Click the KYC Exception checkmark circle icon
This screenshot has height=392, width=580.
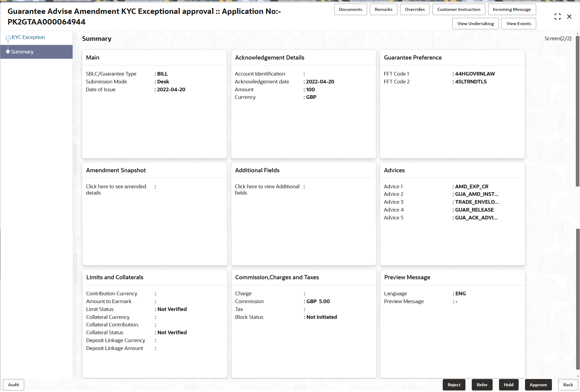pos(8,37)
